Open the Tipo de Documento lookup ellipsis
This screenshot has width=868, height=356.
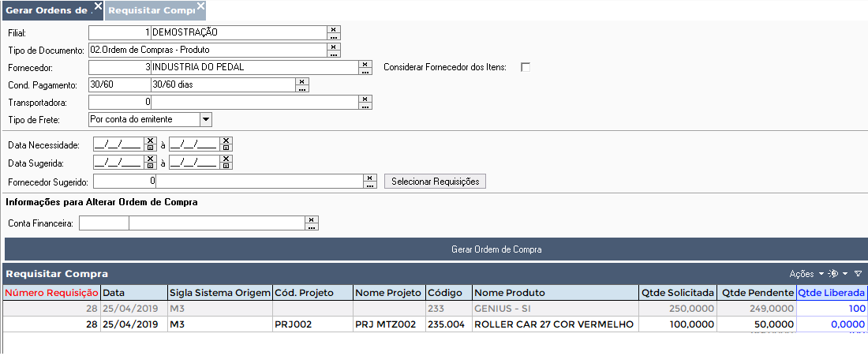tap(334, 54)
